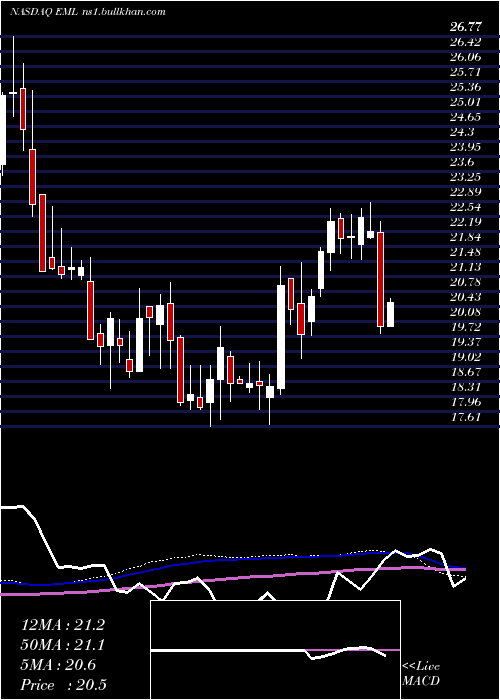Click the 50MA : 21.1 readout
The height and width of the screenshot is (700, 500).
pos(63,645)
